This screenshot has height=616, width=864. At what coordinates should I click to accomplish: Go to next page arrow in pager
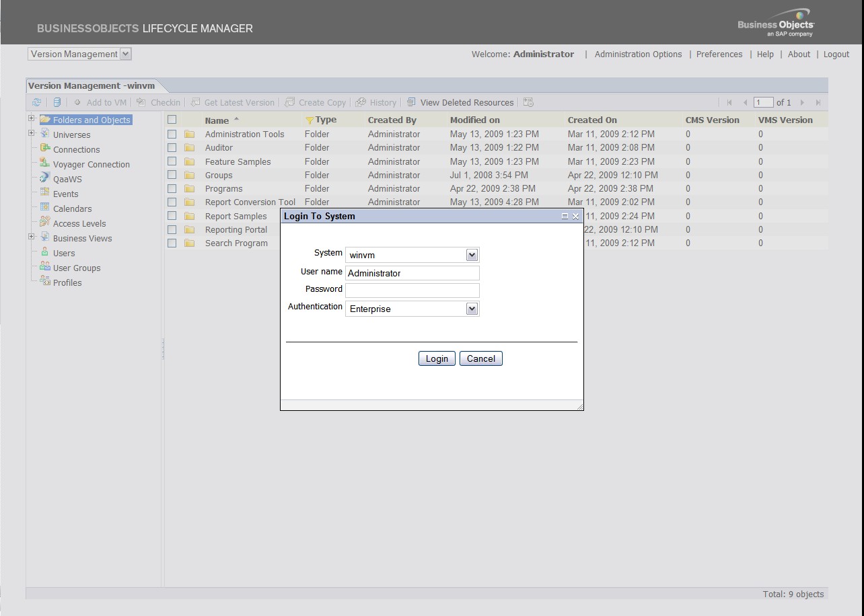click(x=802, y=102)
